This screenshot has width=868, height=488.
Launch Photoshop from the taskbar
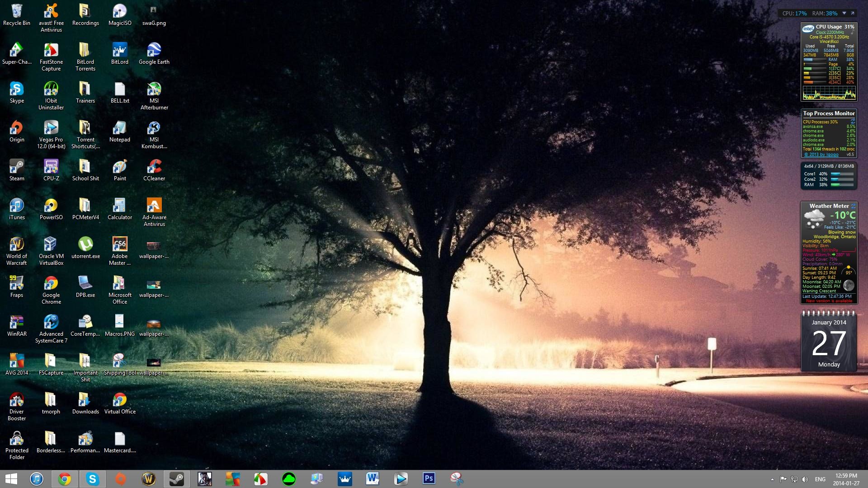428,479
